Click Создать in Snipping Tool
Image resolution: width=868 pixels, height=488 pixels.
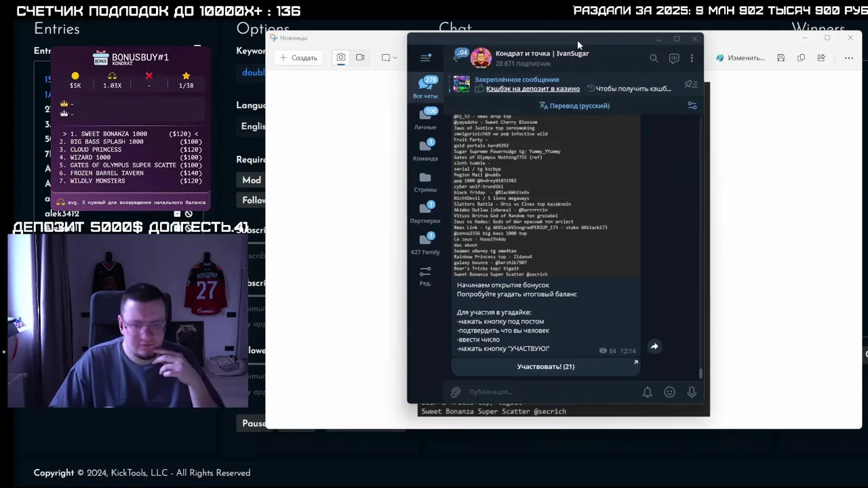(x=298, y=58)
